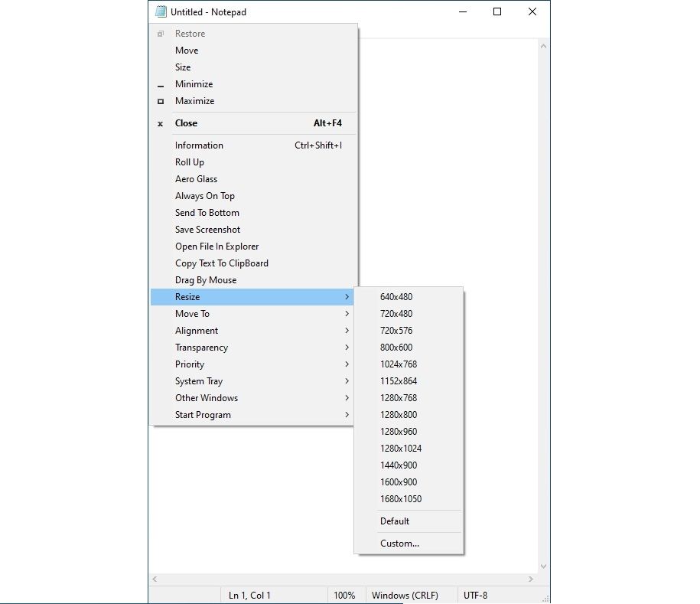Click Ln 1, Col 1 status entry
This screenshot has height=604, width=700.
click(249, 596)
